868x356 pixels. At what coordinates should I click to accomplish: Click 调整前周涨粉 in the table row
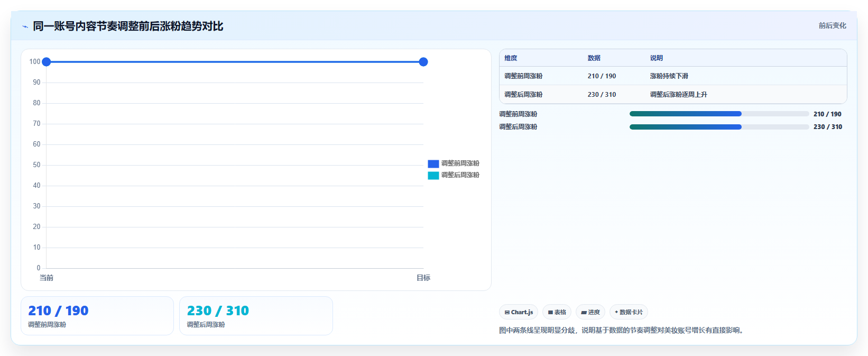(x=523, y=76)
